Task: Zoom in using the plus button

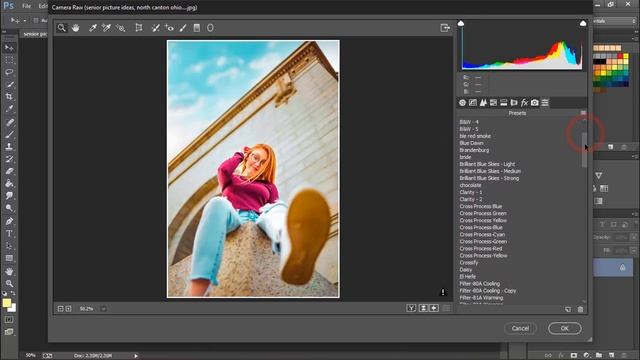Action: 69,309
